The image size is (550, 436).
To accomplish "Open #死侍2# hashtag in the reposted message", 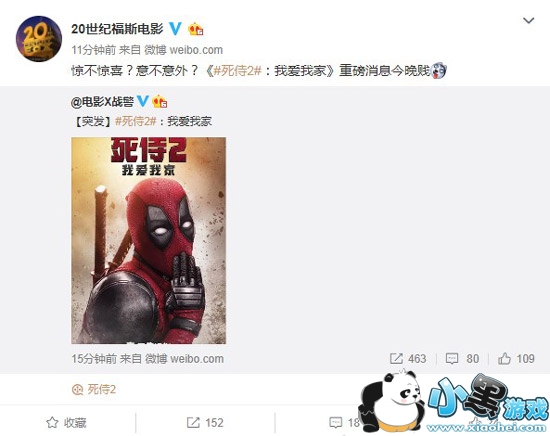I will coord(135,121).
